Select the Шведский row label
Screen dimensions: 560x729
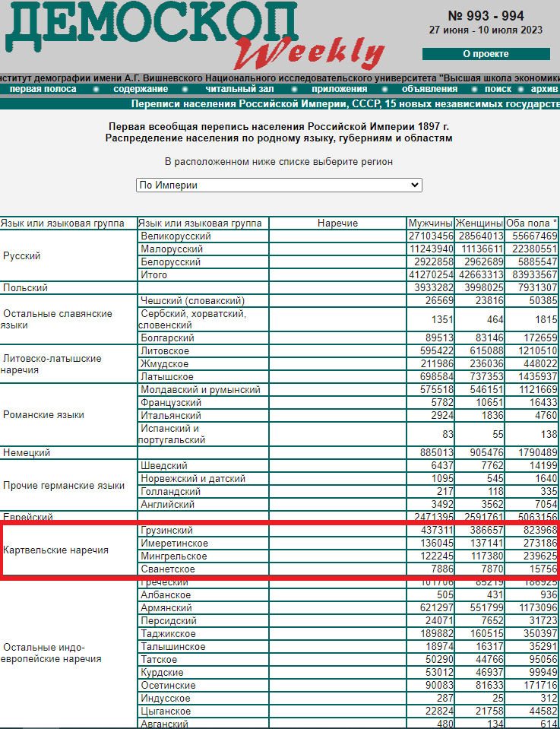point(164,466)
